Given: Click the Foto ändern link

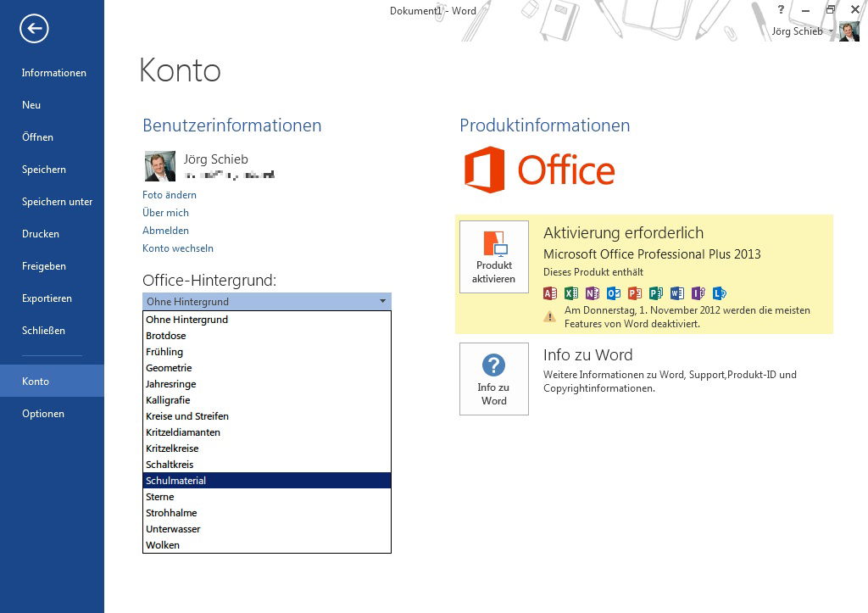Looking at the screenshot, I should (170, 195).
